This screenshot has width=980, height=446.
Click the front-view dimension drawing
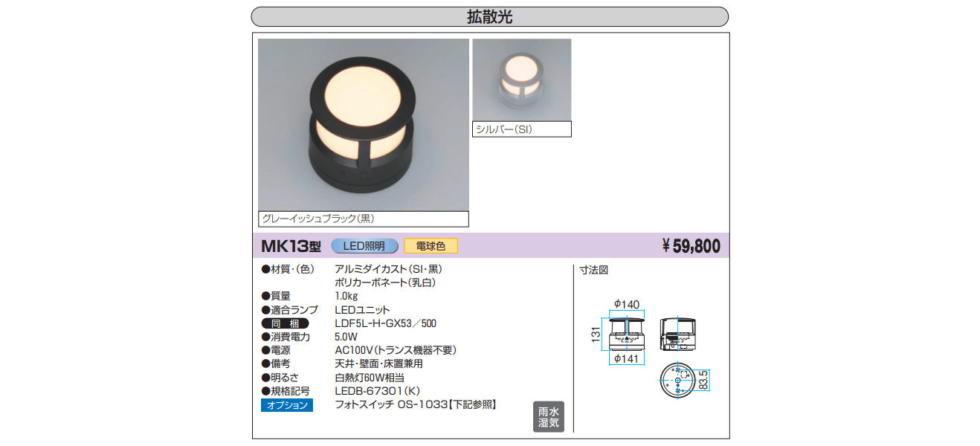click(627, 333)
